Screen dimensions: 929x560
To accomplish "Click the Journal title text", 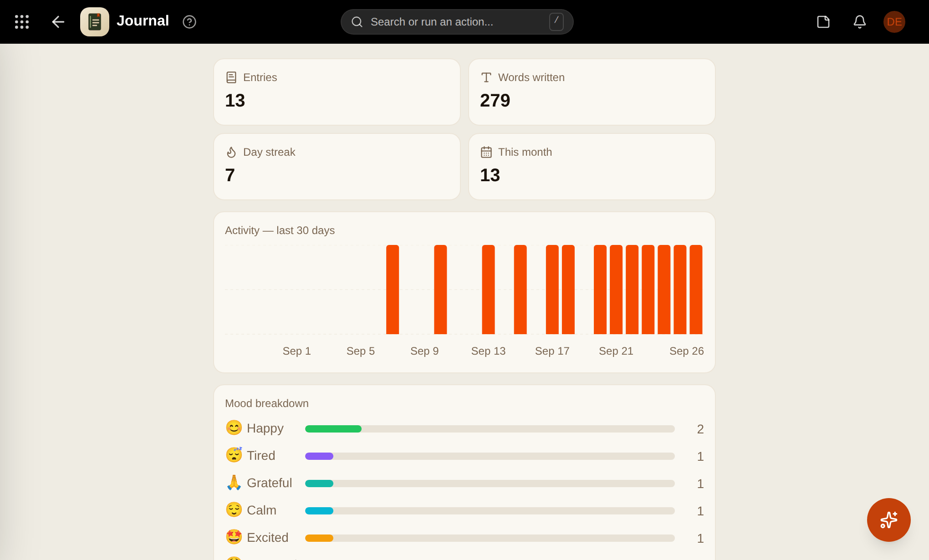I will click(x=143, y=21).
